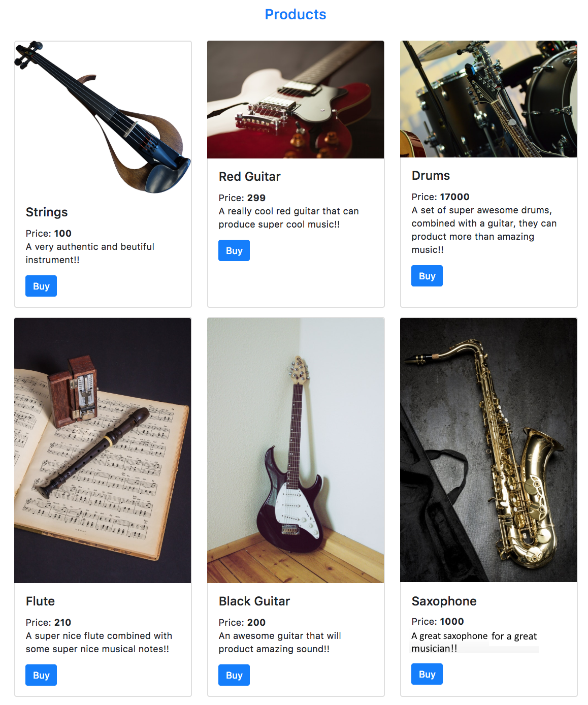Buy the Red Guitar

tap(234, 250)
